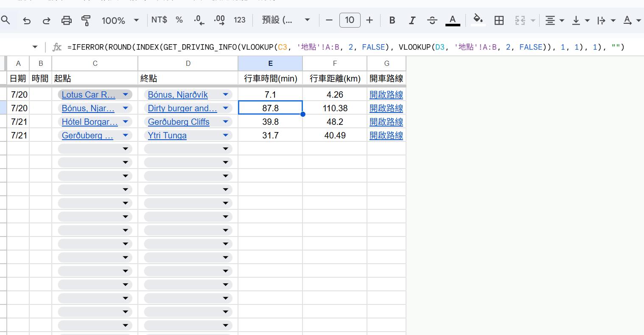The image size is (644, 335).
Task: Toggle Strikethrough formatting
Action: pos(432,20)
